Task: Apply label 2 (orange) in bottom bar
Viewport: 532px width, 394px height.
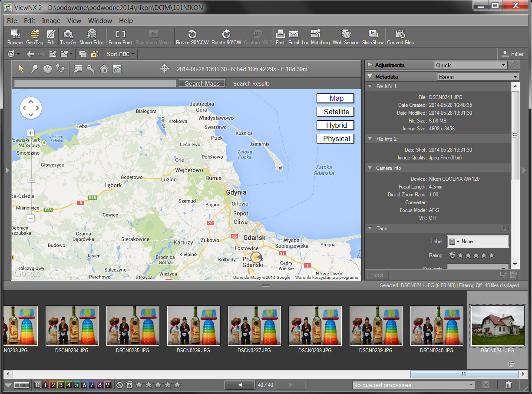Action: coord(53,385)
